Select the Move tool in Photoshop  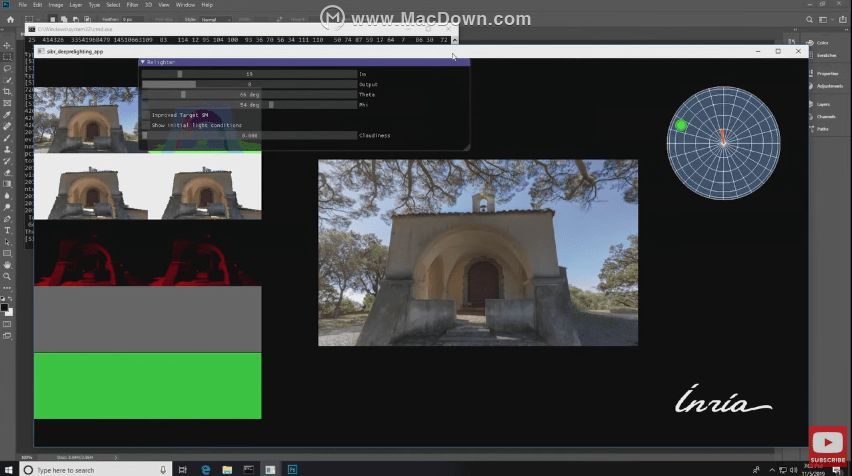click(x=7, y=45)
